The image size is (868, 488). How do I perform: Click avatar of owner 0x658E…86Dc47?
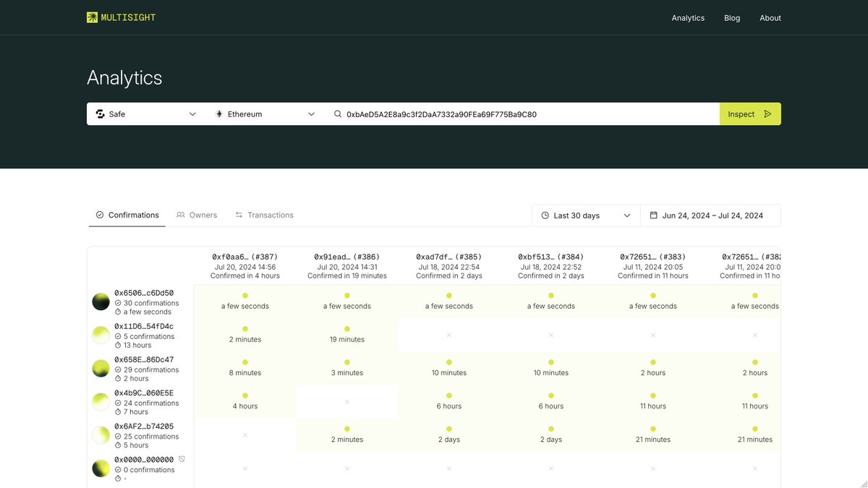coord(101,369)
